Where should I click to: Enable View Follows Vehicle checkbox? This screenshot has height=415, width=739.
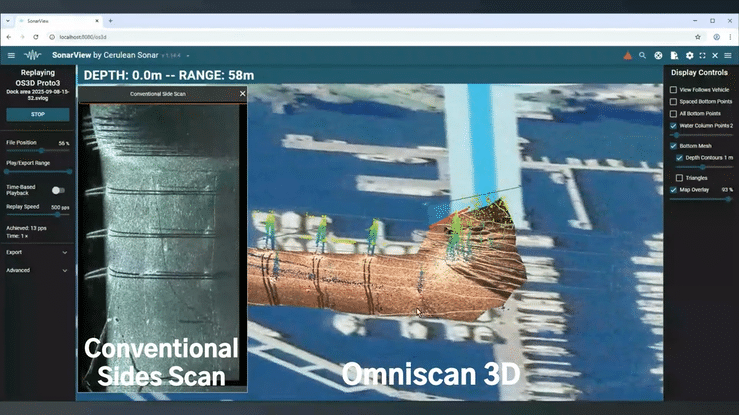click(674, 90)
